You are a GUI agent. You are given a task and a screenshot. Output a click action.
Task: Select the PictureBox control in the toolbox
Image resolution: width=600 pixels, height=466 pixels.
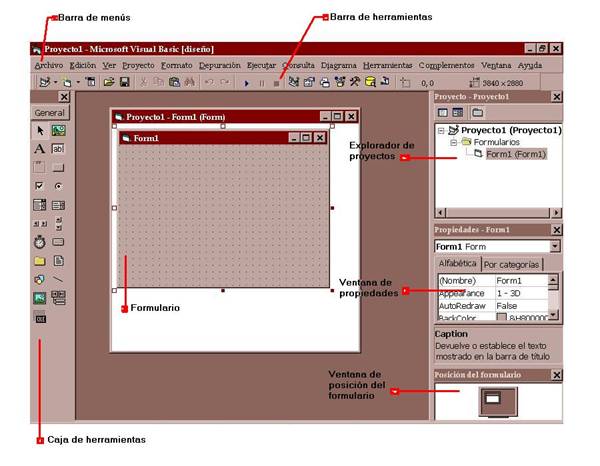(58, 130)
